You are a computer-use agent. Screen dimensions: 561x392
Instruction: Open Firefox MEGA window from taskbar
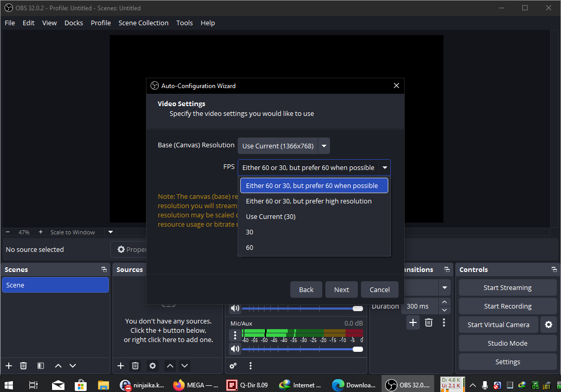(196, 385)
